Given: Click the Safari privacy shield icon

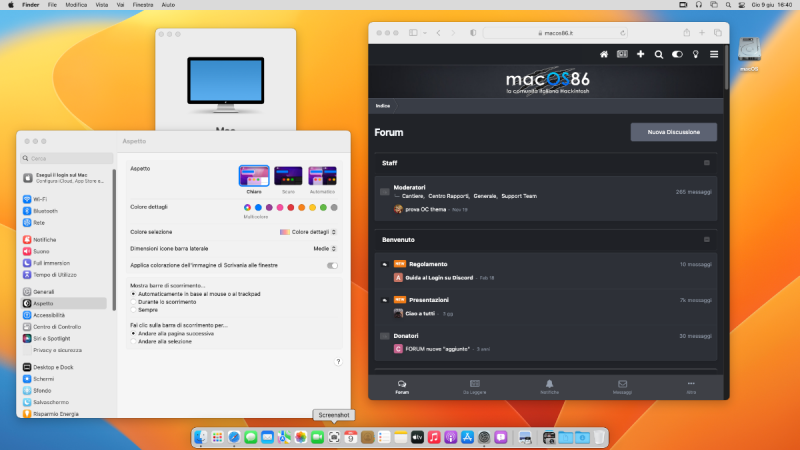Looking at the screenshot, I should click(x=473, y=33).
